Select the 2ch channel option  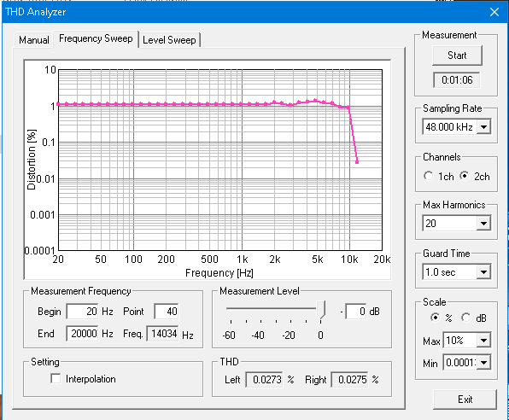[x=465, y=176]
